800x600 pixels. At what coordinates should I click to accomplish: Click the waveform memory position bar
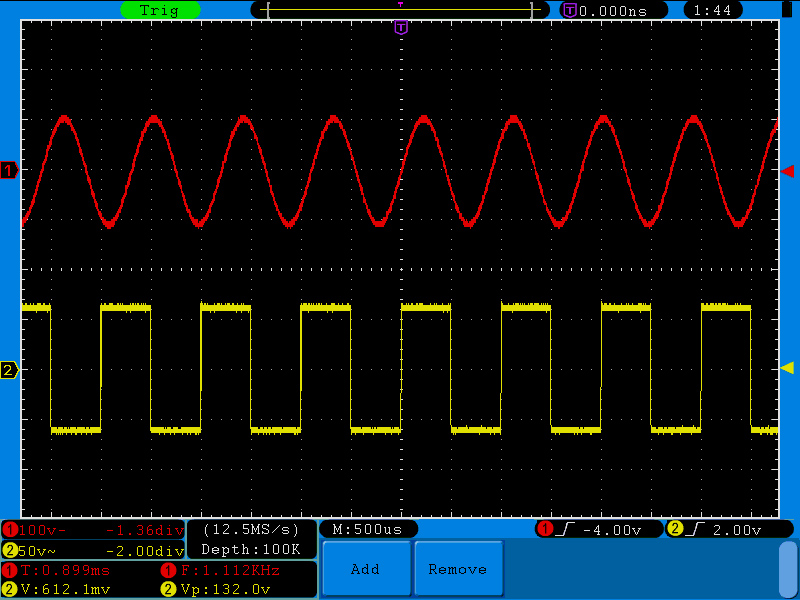(401, 10)
